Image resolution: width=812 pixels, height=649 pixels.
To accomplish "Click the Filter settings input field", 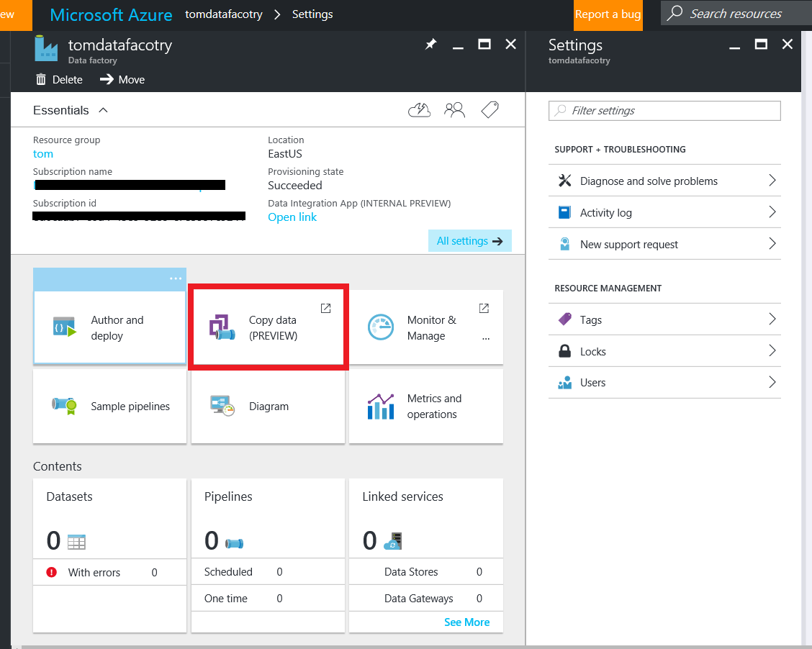I will click(x=664, y=111).
